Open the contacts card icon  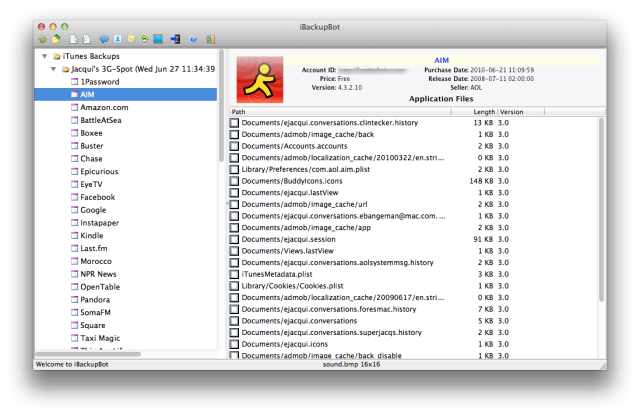[x=118, y=39]
